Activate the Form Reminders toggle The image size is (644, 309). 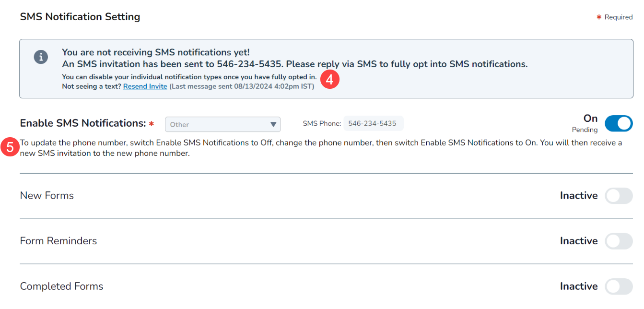click(x=619, y=241)
